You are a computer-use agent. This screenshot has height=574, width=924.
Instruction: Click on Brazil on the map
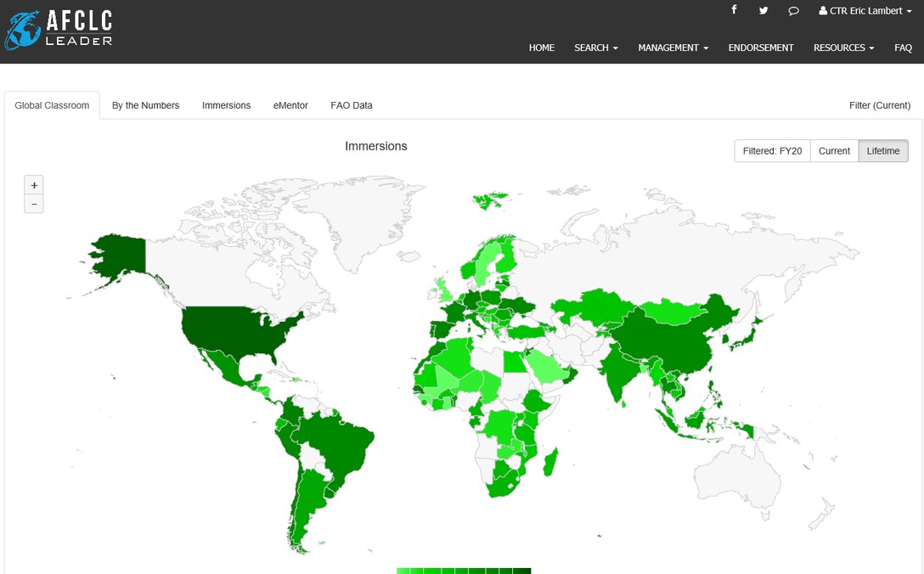[x=340, y=442]
